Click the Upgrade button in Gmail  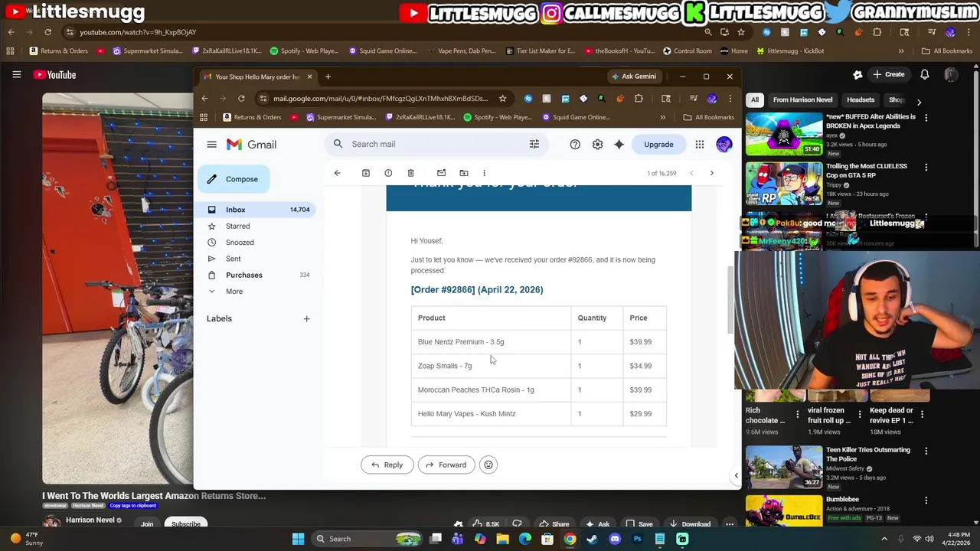(658, 145)
